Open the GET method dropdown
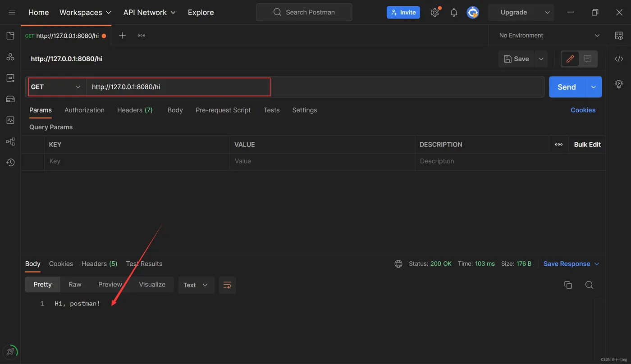The image size is (631, 364). point(56,87)
